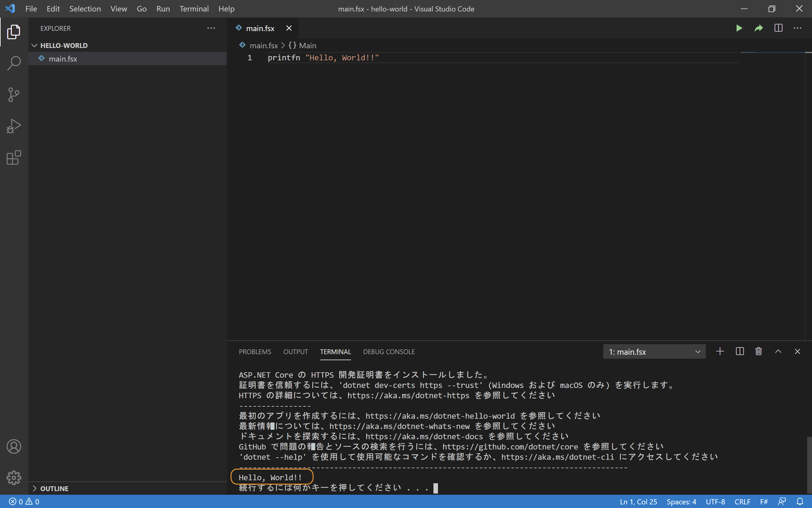Switch to the DEBUG CONSOLE tab
Screen dimensions: 812x508
coord(389,352)
